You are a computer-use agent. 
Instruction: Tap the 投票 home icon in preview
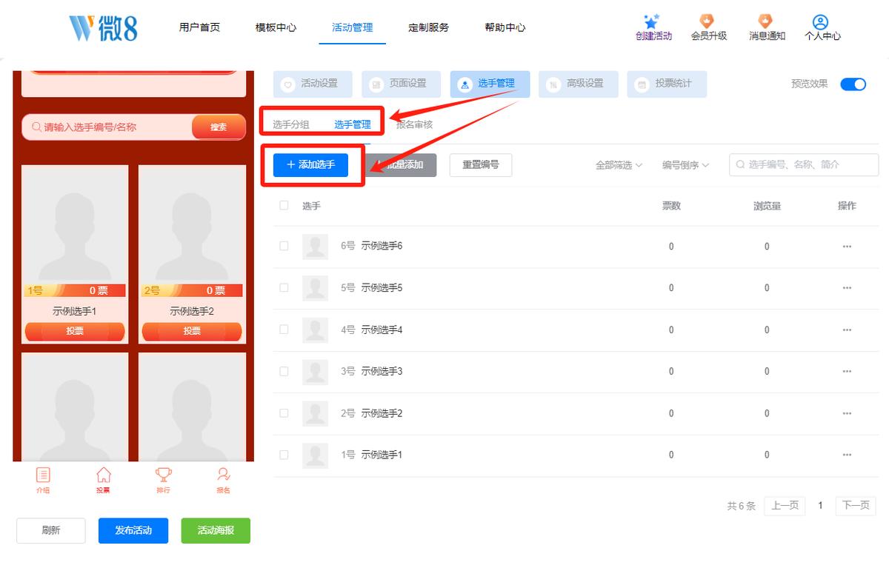tap(104, 475)
